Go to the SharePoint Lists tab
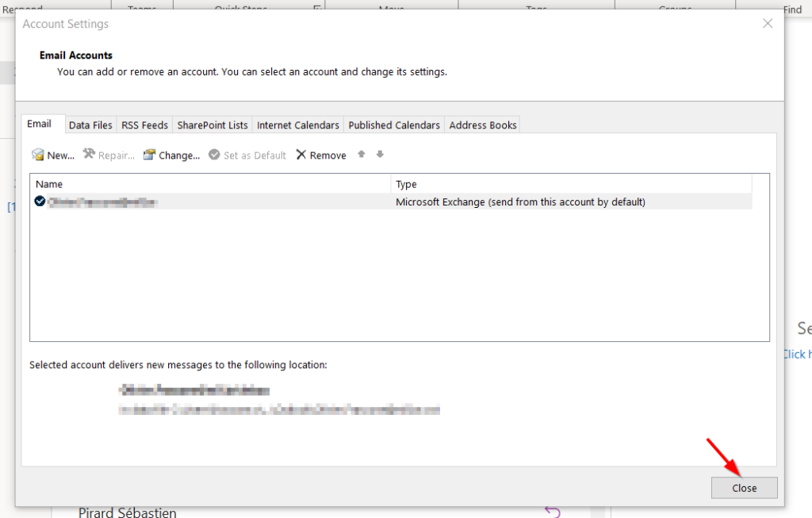812x518 pixels. click(x=213, y=125)
